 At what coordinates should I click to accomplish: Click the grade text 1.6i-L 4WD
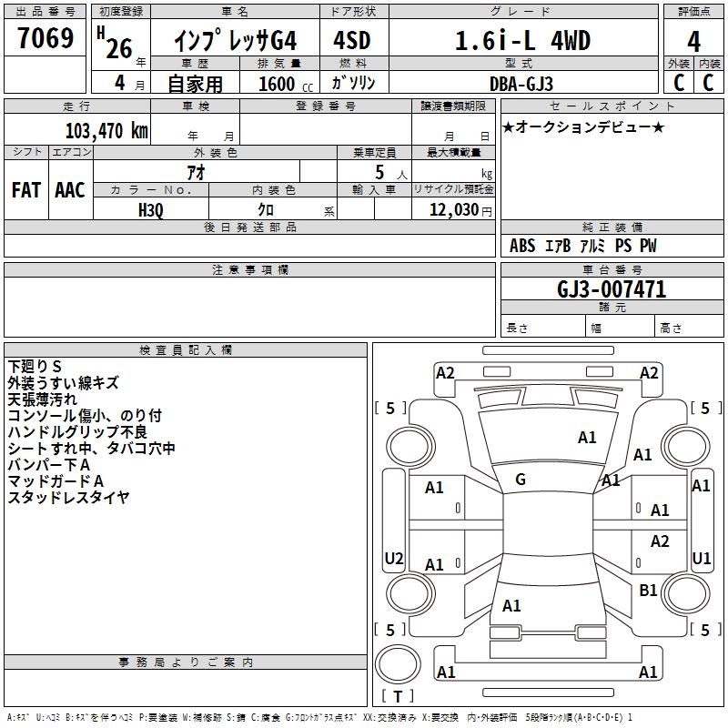pyautogui.click(x=522, y=41)
